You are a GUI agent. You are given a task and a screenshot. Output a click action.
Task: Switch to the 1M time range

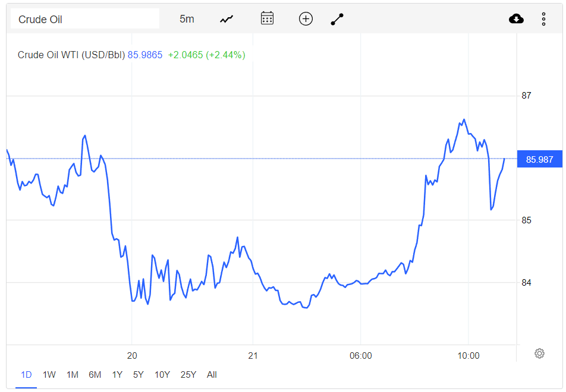[x=72, y=375]
